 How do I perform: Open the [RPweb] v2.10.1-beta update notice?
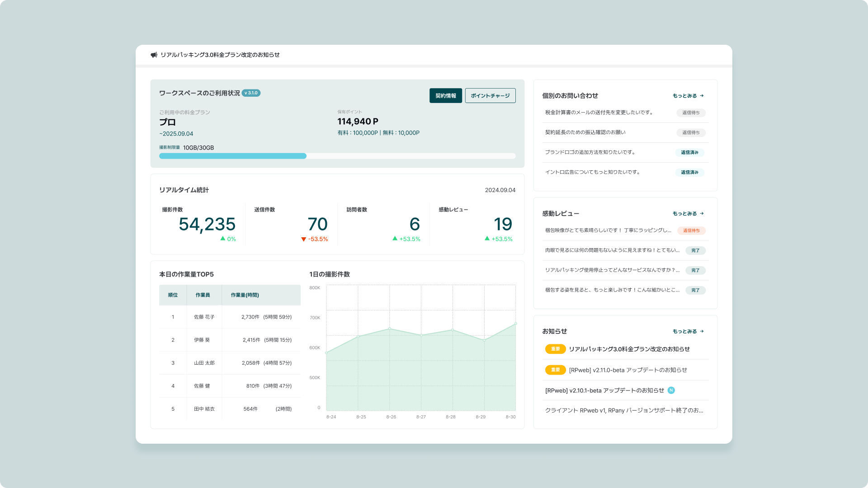click(604, 390)
